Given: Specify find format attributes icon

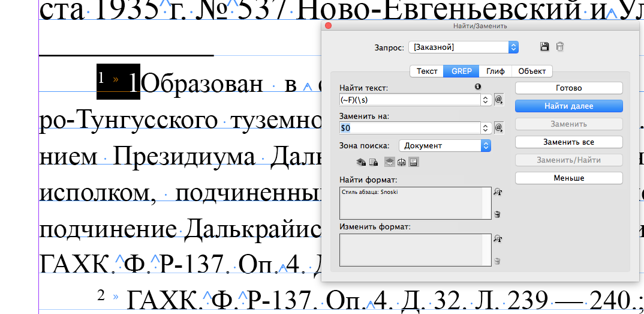Looking at the screenshot, I should click(x=497, y=192).
